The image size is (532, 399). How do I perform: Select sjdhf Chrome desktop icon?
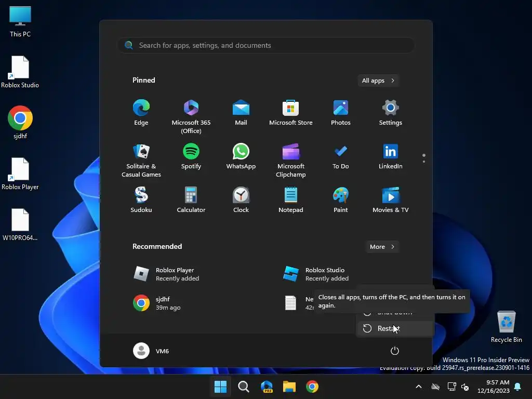[x=20, y=123]
